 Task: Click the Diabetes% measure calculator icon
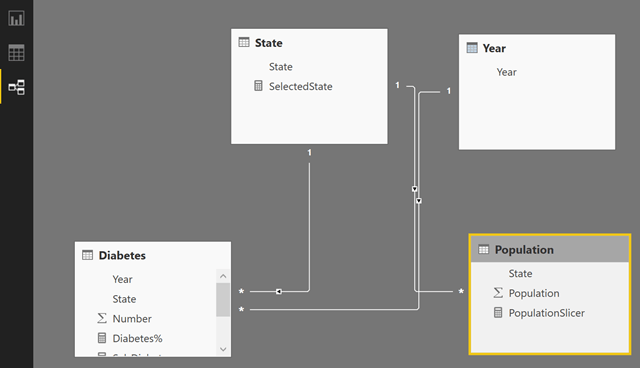tap(102, 338)
